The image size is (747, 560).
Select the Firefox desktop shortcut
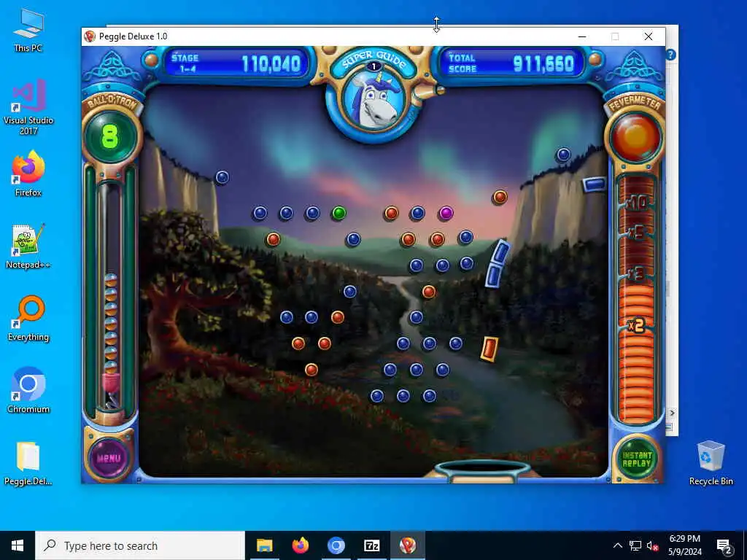coord(28,174)
